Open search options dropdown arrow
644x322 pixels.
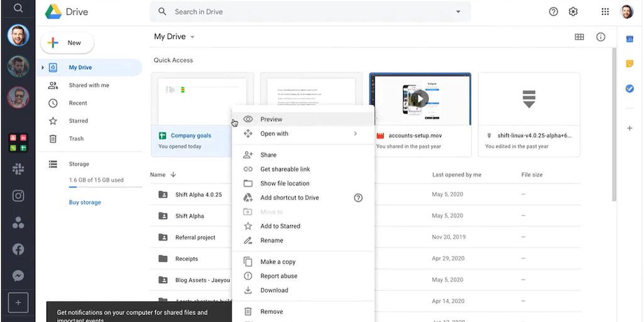point(458,11)
